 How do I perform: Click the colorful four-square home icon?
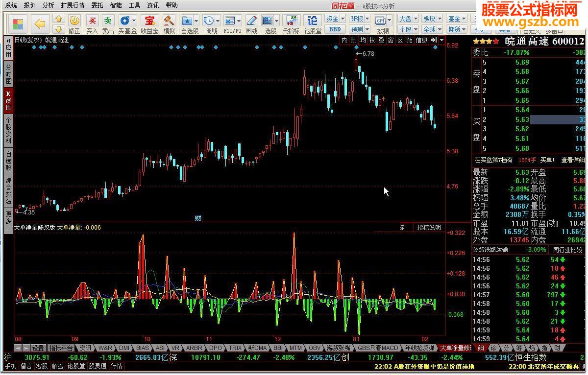point(18,24)
